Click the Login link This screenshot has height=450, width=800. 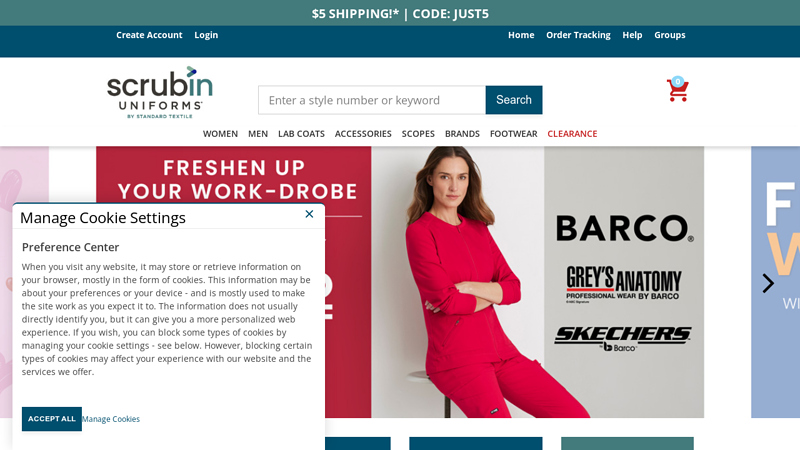(206, 35)
